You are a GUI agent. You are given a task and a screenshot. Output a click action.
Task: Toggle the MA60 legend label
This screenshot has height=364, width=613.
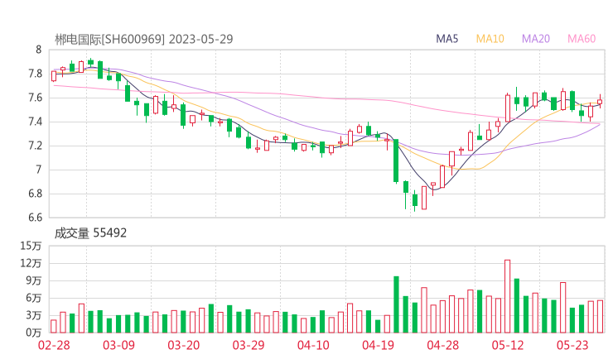point(582,39)
